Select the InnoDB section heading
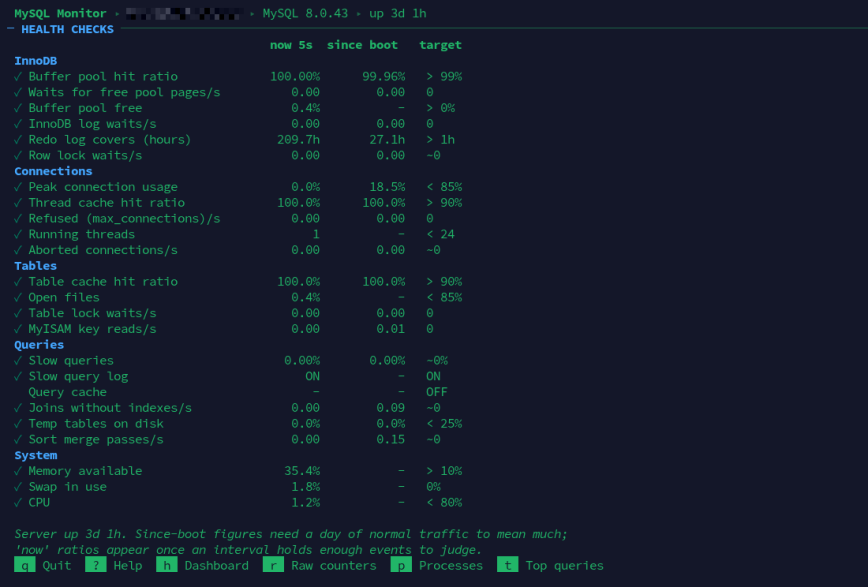 (x=35, y=60)
